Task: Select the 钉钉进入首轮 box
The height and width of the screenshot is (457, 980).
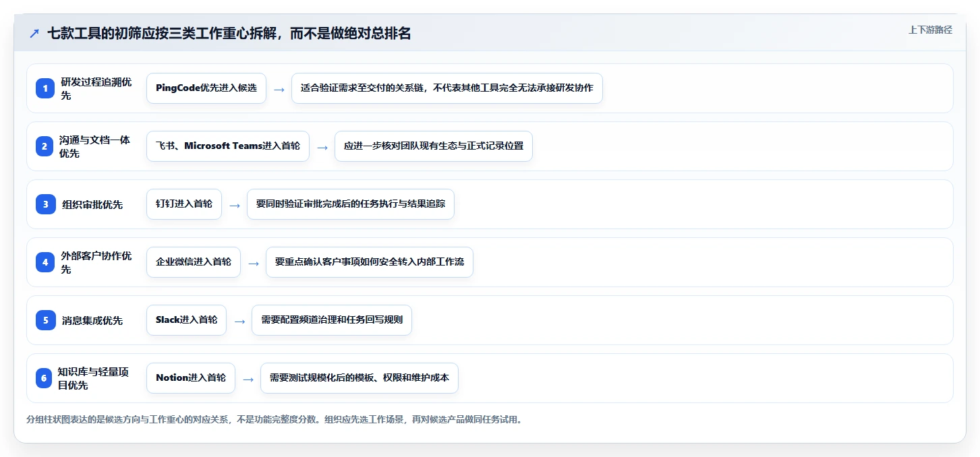Action: (x=184, y=204)
